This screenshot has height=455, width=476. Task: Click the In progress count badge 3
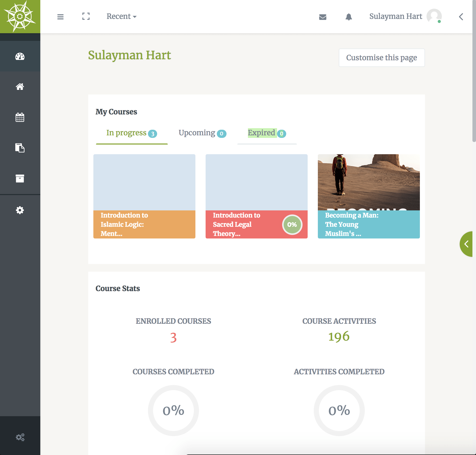click(x=153, y=134)
